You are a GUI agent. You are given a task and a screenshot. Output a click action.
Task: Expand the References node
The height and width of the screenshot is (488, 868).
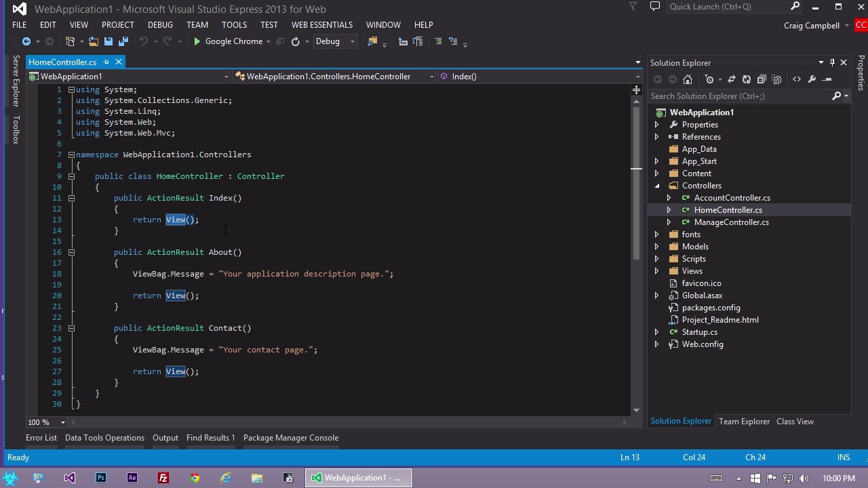(656, 137)
